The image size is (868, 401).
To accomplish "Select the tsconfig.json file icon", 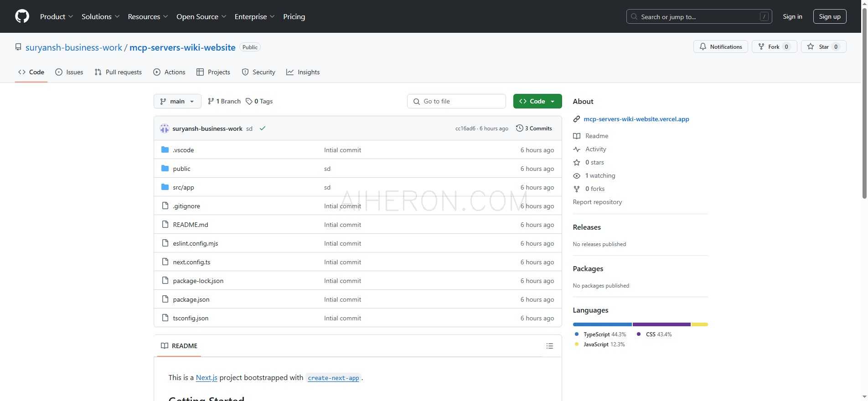I will [165, 318].
